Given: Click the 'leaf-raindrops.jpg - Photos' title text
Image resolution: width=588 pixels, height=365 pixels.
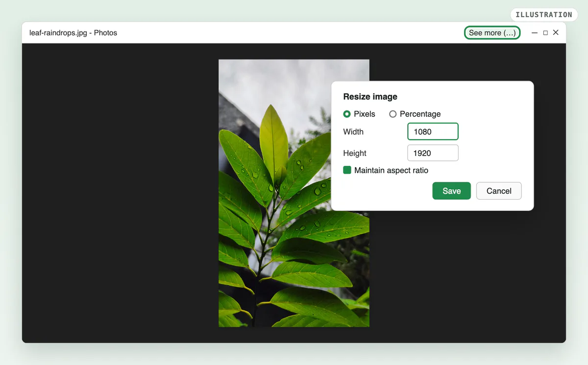Looking at the screenshot, I should tap(73, 33).
